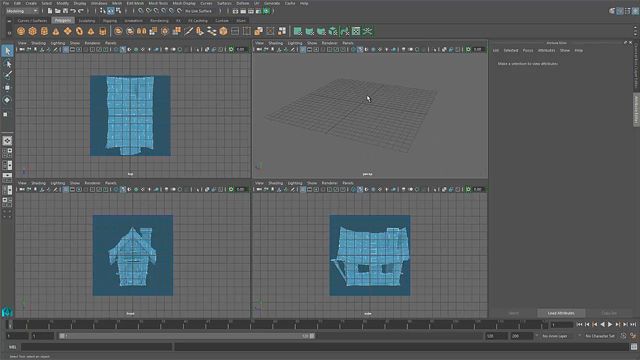Click the current frame field by playback controls
The height and width of the screenshot is (360, 640).
tap(562, 324)
